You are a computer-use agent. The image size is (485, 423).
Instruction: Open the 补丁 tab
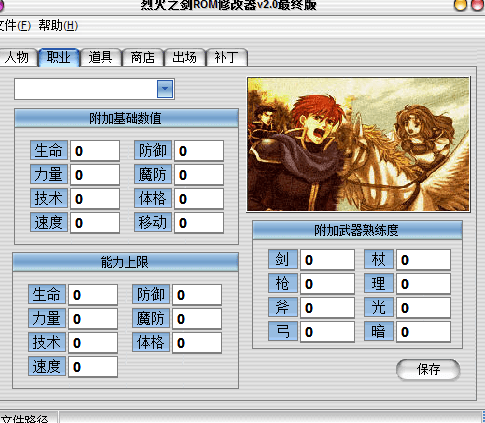click(x=227, y=57)
